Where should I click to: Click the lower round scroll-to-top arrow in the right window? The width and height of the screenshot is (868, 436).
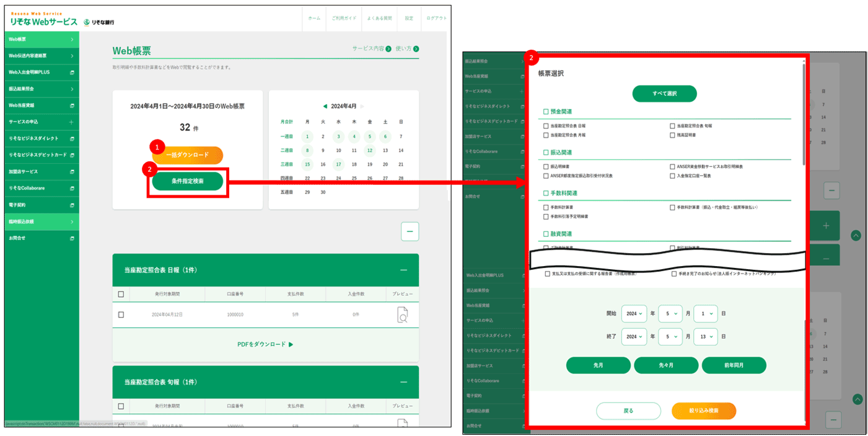click(857, 399)
